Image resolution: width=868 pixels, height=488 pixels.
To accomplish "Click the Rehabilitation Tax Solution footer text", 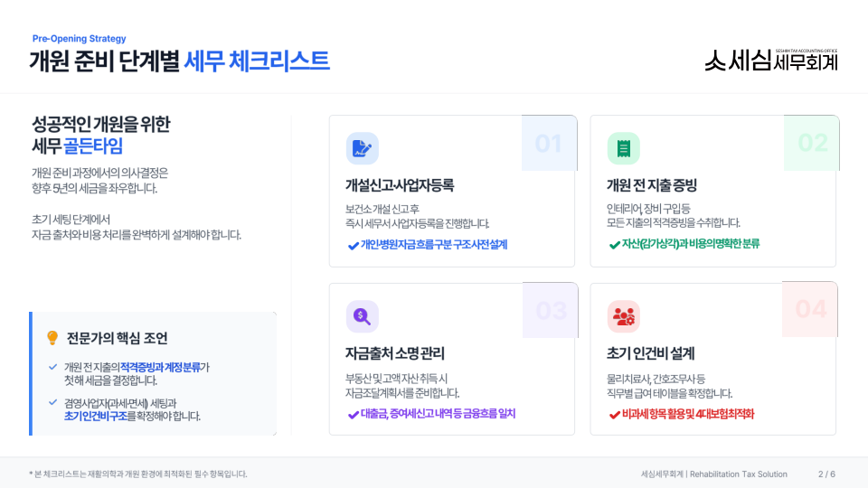I will 738,474.
